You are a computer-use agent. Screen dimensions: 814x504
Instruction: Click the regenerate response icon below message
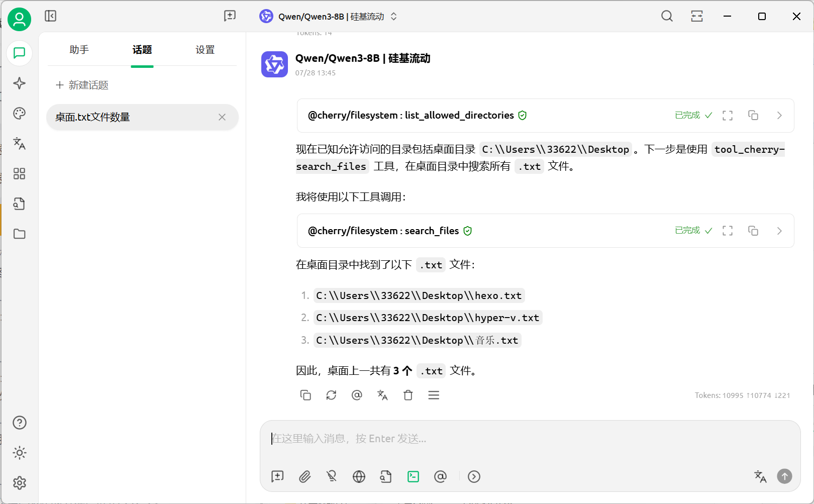pyautogui.click(x=331, y=395)
